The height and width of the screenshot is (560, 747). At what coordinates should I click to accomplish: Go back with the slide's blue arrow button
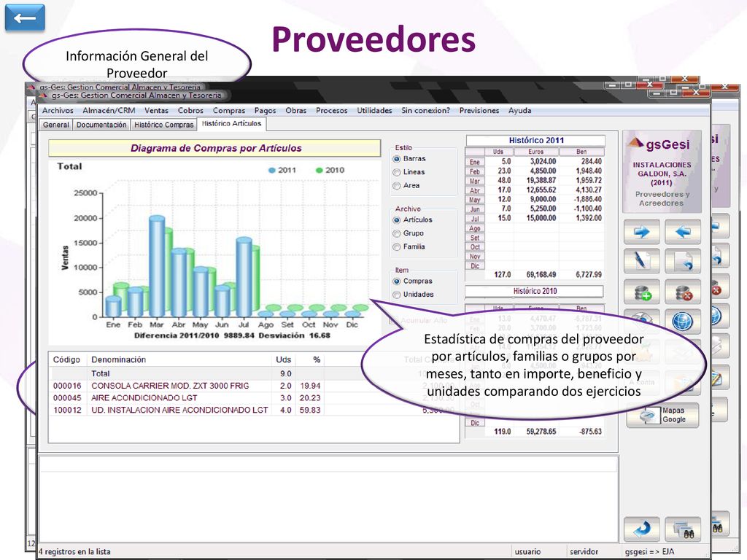pyautogui.click(x=25, y=18)
